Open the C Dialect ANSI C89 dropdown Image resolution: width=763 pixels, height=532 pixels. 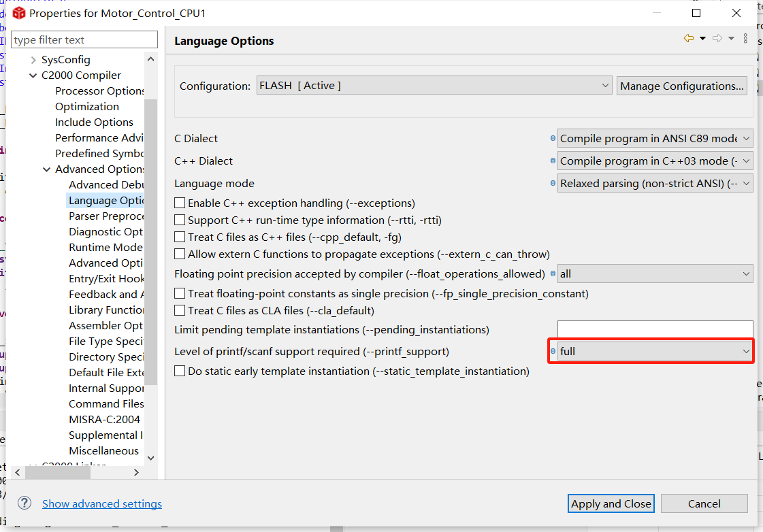coord(655,139)
